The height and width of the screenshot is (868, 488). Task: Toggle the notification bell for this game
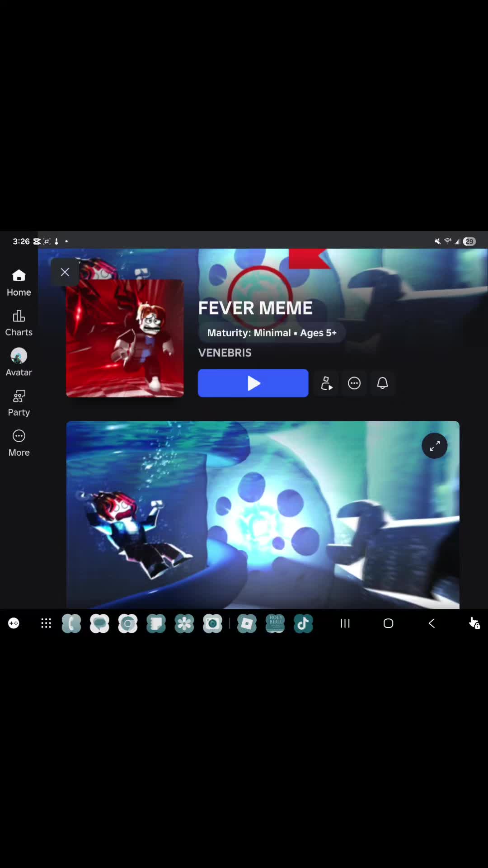click(x=382, y=383)
